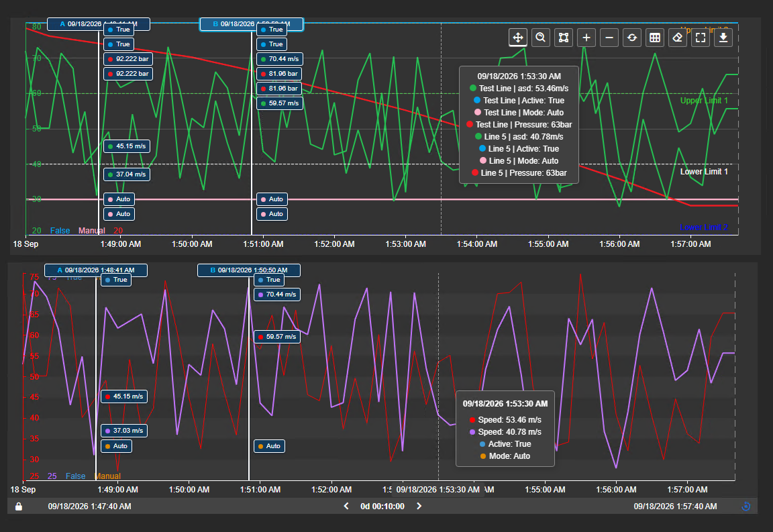The width and height of the screenshot is (773, 532).
Task: Click 1:56:00 AM axis label in bottom chart
Action: tap(616, 490)
